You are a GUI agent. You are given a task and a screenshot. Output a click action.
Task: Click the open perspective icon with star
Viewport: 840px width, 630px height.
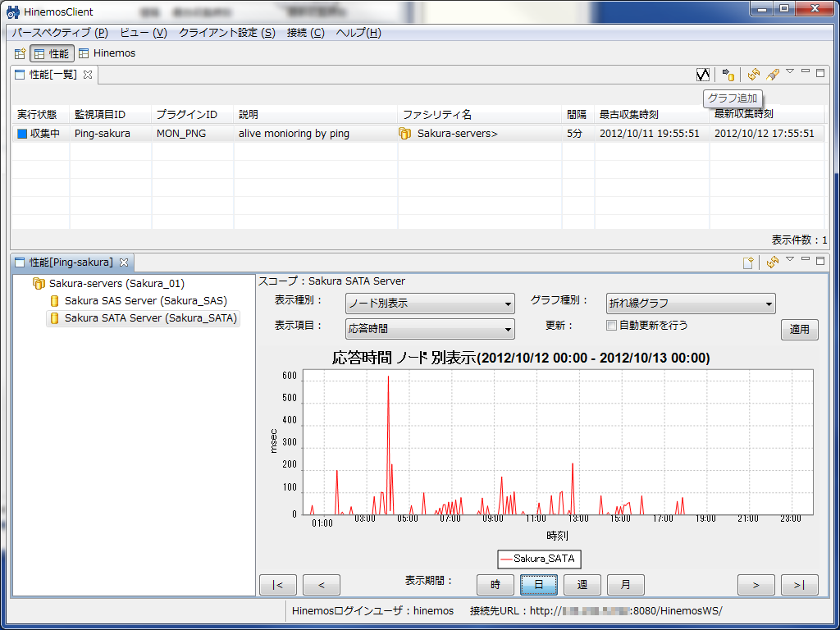tap(20, 53)
